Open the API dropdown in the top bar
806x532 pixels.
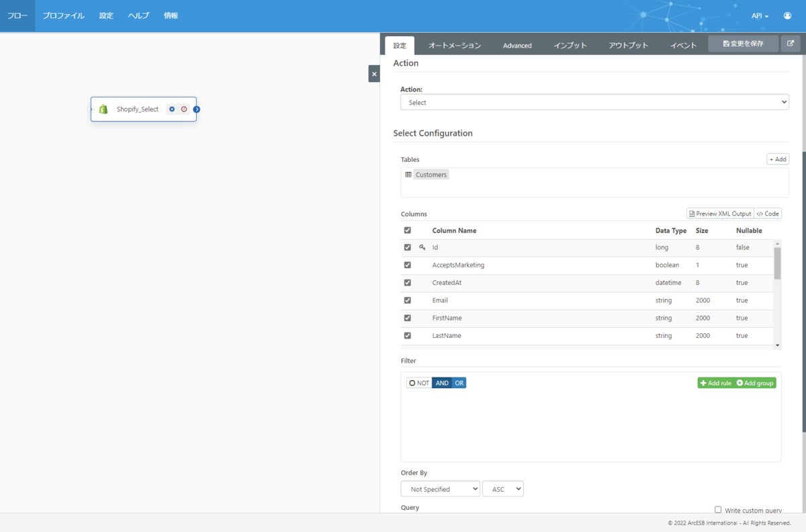[760, 15]
